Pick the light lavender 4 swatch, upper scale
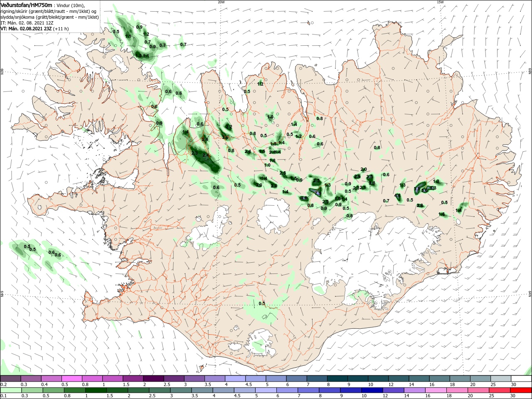The image size is (532, 399). pyautogui.click(x=235, y=378)
